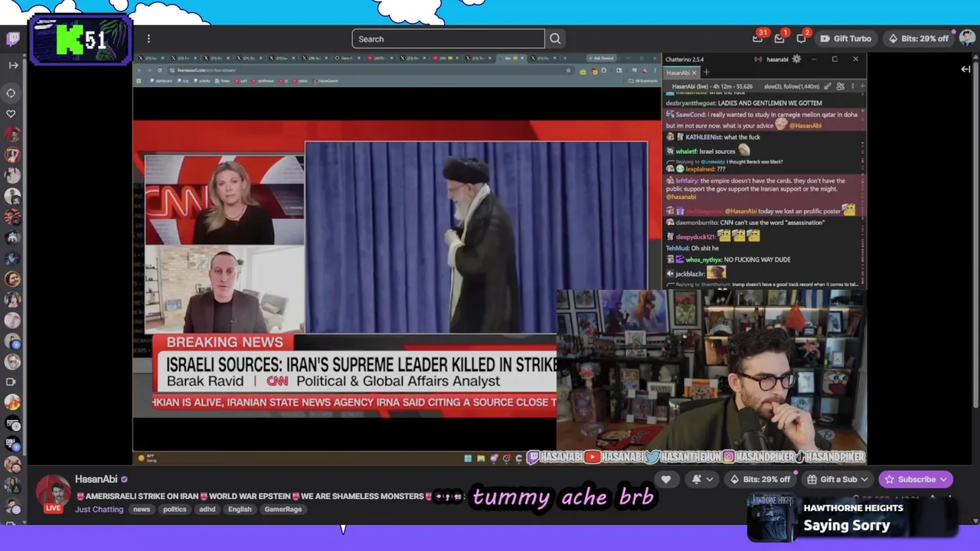Open Bits 29% off in top bar

(917, 39)
